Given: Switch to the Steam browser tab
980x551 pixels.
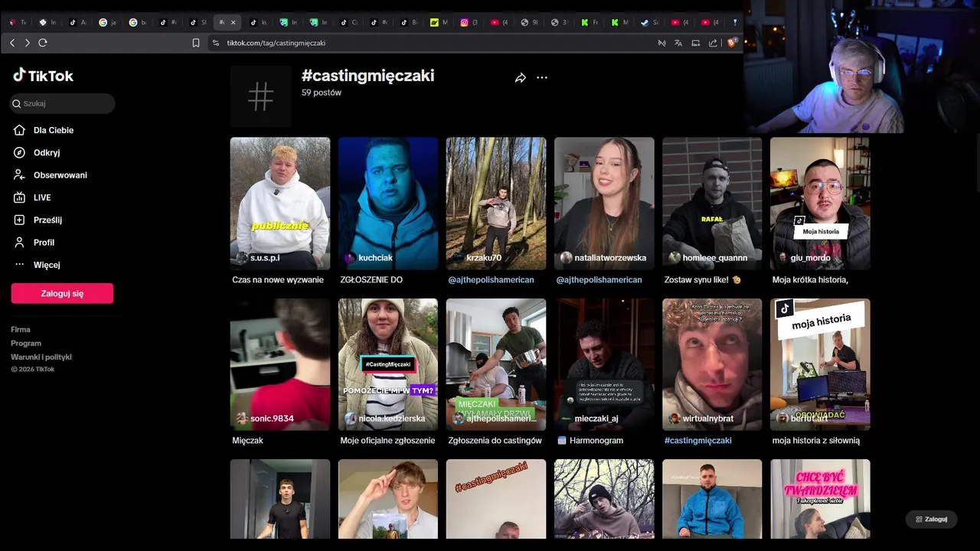Looking at the screenshot, I should 649,22.
